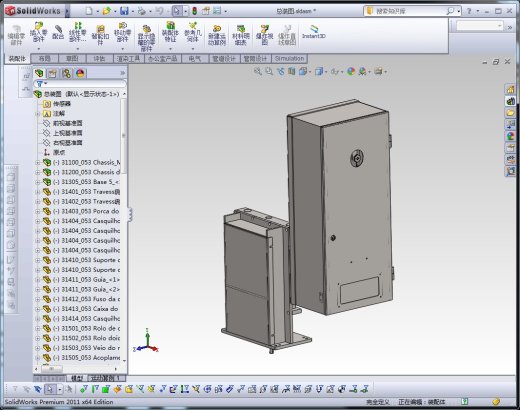Click the FeatureManager design tree tab icon
This screenshot has width=520, height=410.
tap(39, 73)
